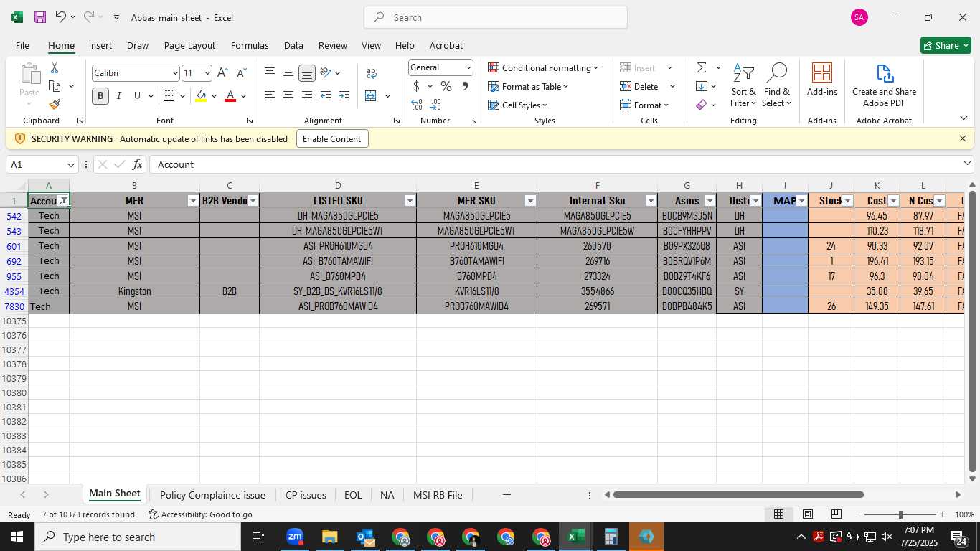This screenshot has width=980, height=551.
Task: Toggle Italic formatting
Action: coord(119,96)
